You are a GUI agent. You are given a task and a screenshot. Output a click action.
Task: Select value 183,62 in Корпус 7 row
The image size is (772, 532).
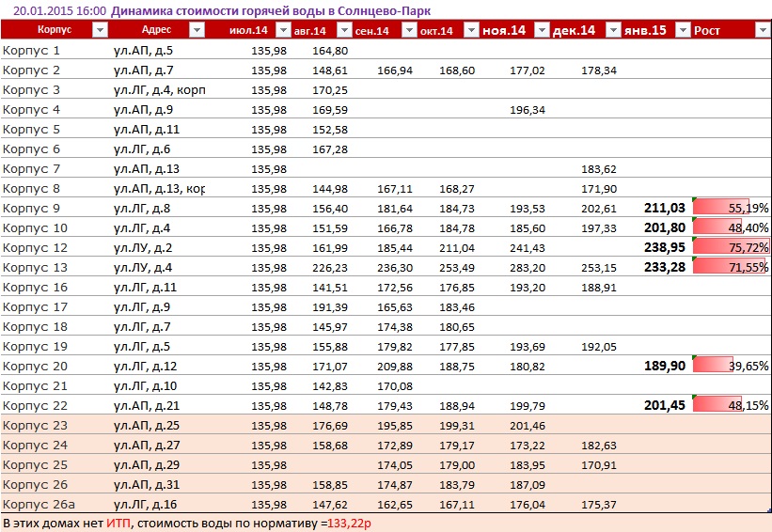click(x=599, y=169)
